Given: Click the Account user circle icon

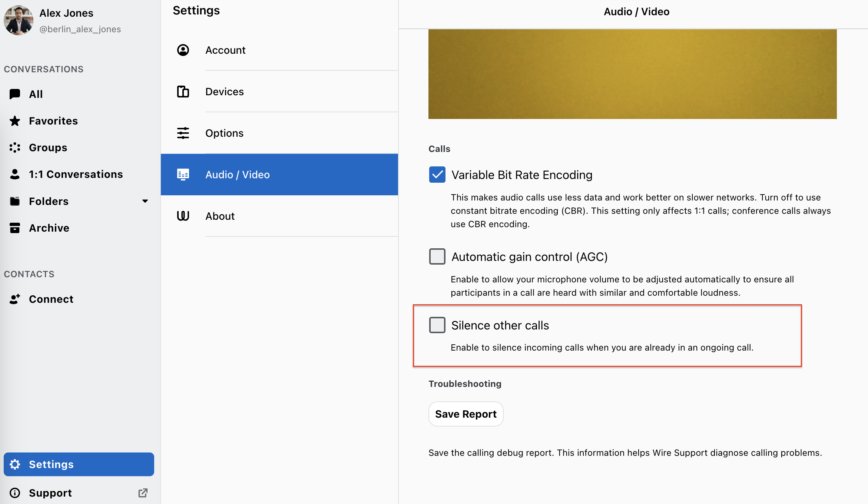Looking at the screenshot, I should tap(183, 50).
